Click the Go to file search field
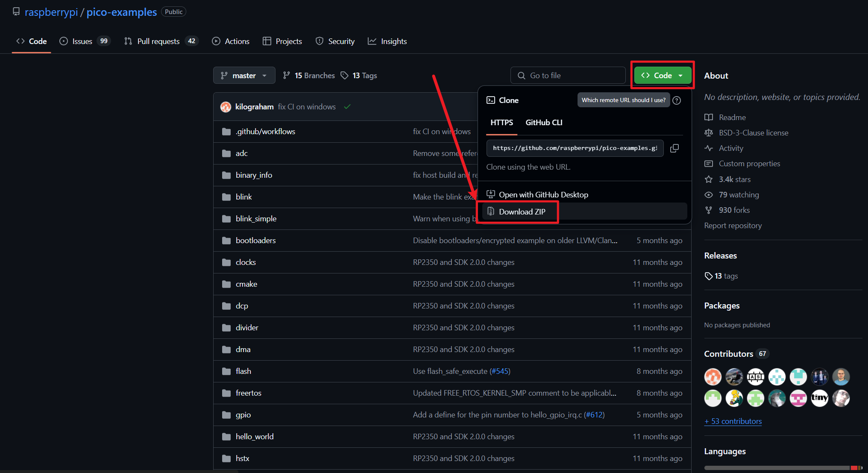868x473 pixels. point(568,76)
